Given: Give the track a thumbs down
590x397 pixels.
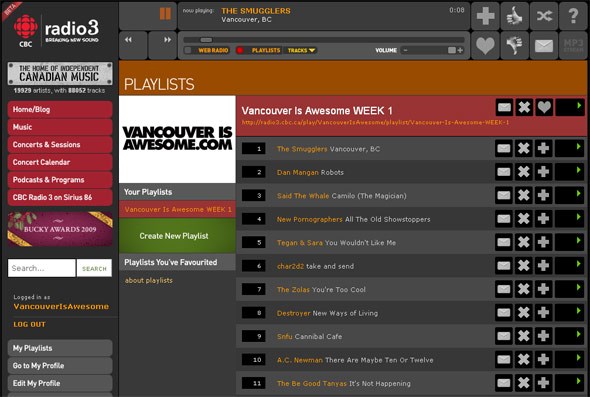Looking at the screenshot, I should [x=515, y=46].
